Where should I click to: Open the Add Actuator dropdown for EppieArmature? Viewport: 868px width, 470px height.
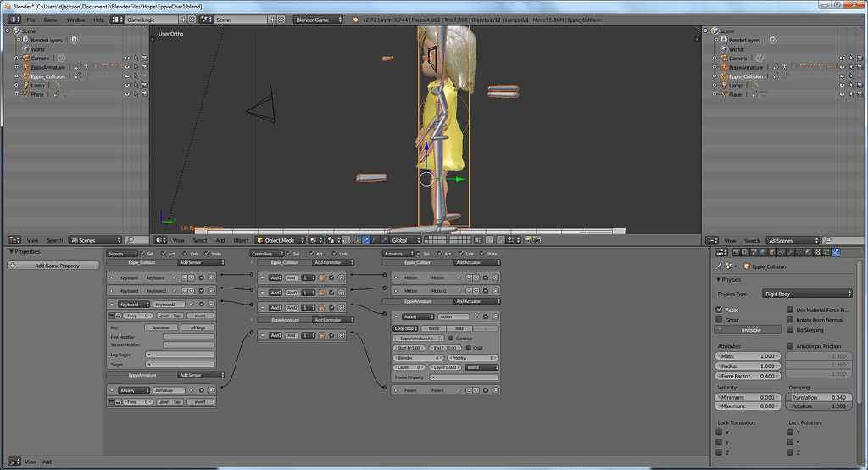click(477, 301)
